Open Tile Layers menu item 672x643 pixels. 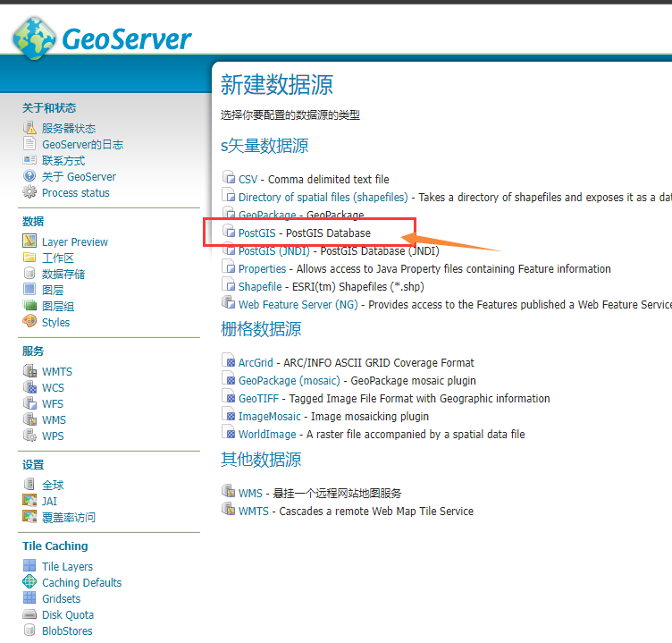click(x=67, y=567)
